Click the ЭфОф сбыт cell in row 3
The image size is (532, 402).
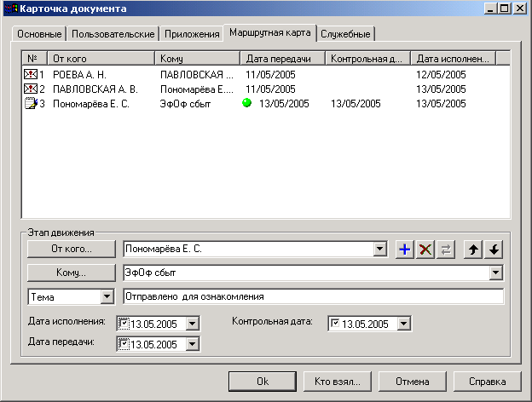185,104
